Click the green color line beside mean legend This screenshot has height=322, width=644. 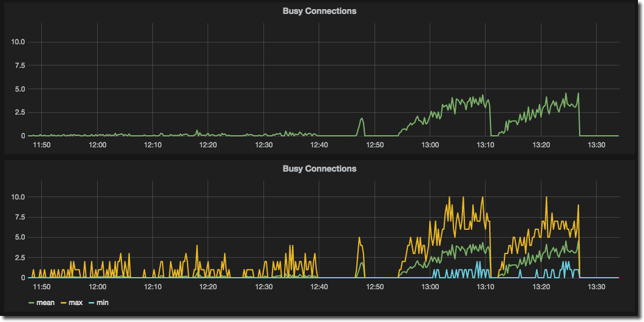[x=32, y=303]
